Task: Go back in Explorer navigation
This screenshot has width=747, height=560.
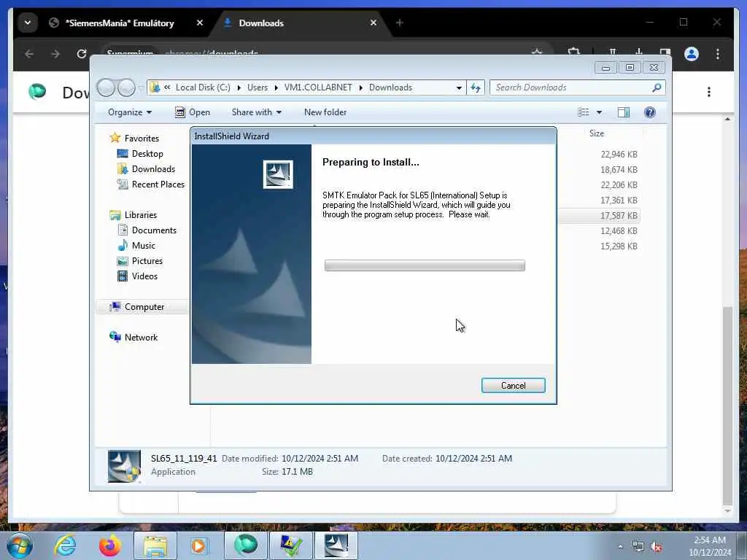Action: 106,87
